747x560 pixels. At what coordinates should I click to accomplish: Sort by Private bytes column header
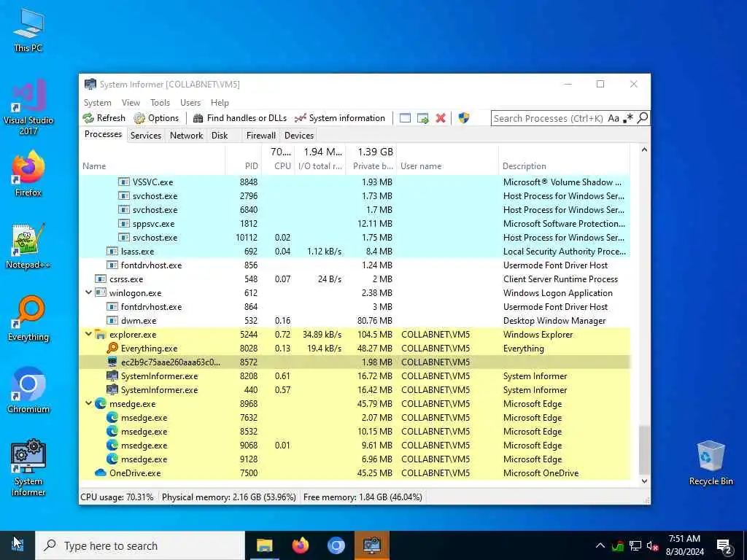point(371,160)
